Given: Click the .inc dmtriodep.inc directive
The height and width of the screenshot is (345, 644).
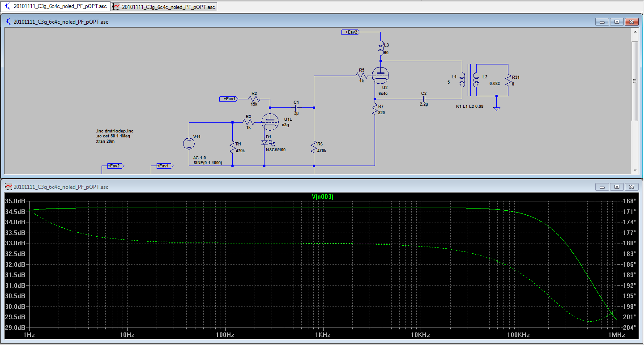Looking at the screenshot, I should click(x=115, y=131).
